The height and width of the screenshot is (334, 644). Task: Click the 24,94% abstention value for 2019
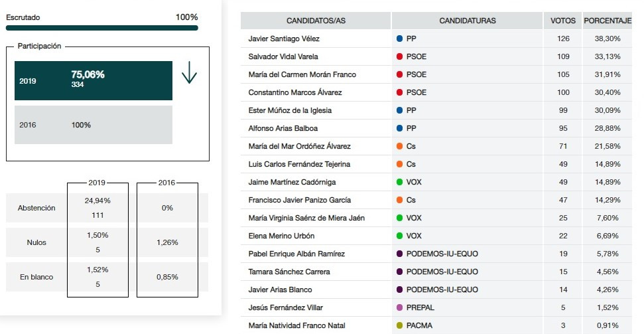[97, 201]
